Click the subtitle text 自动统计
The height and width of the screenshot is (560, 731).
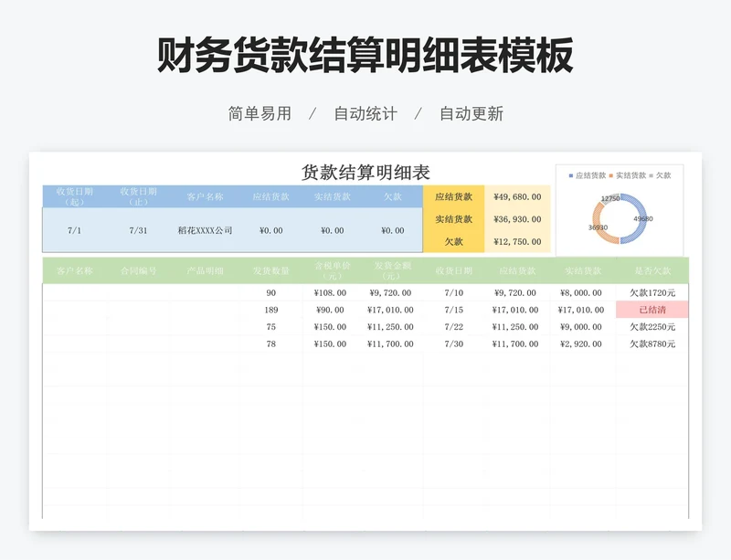(365, 114)
